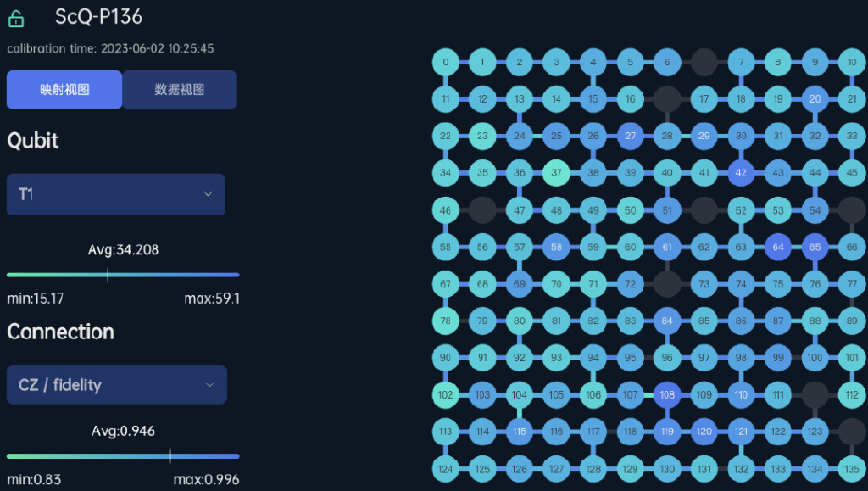This screenshot has height=491, width=868.
Task: Click the green padlock icon
Action: [x=15, y=18]
